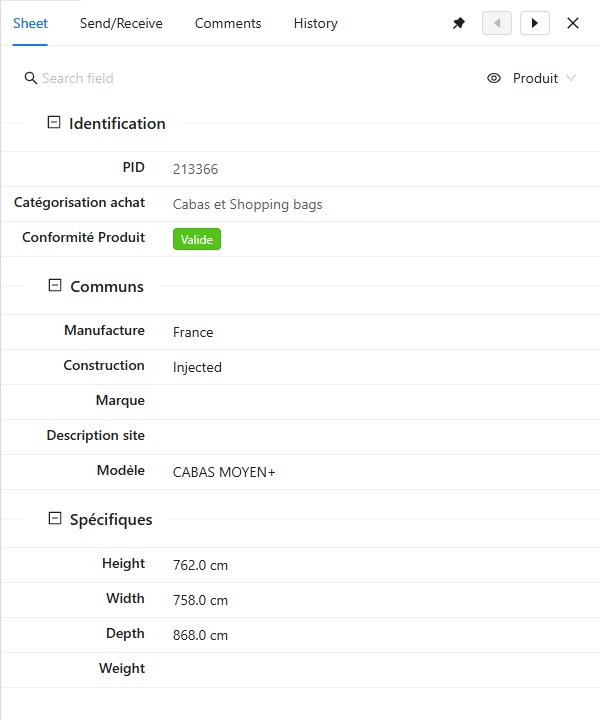The width and height of the screenshot is (600, 720).
Task: Open the History tab
Action: click(315, 23)
